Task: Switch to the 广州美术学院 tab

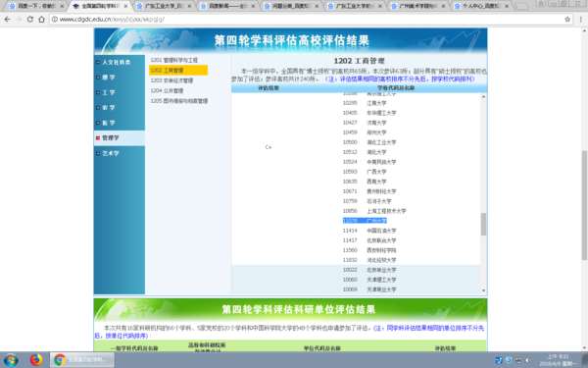Action: pos(417,6)
